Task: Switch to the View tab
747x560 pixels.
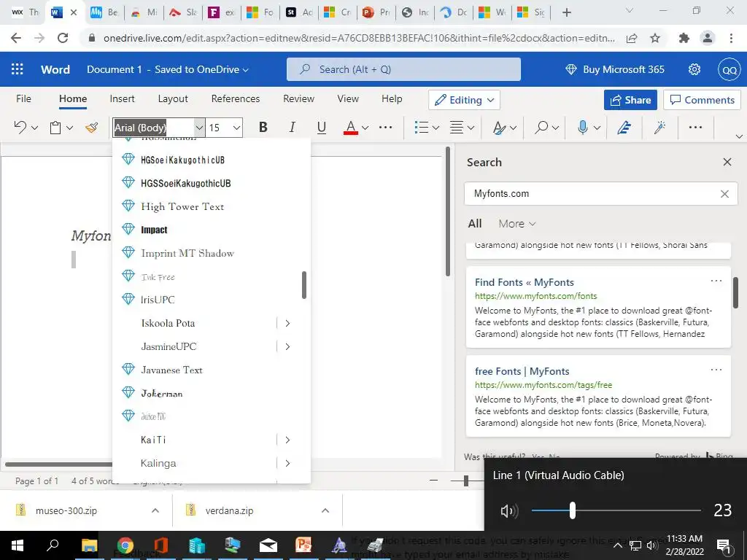Action: (348, 98)
